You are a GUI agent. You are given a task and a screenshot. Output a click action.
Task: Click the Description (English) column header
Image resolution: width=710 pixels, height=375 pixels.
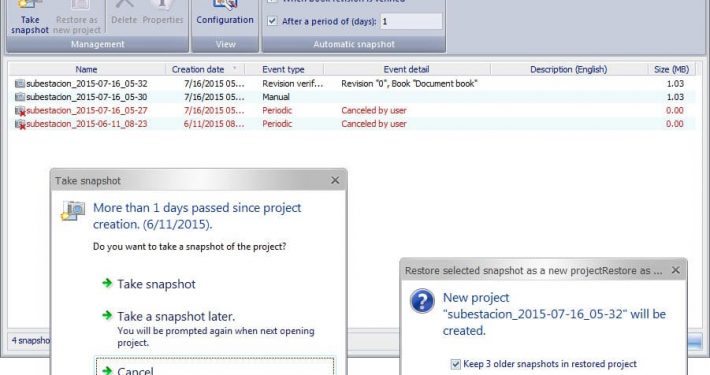[568, 69]
